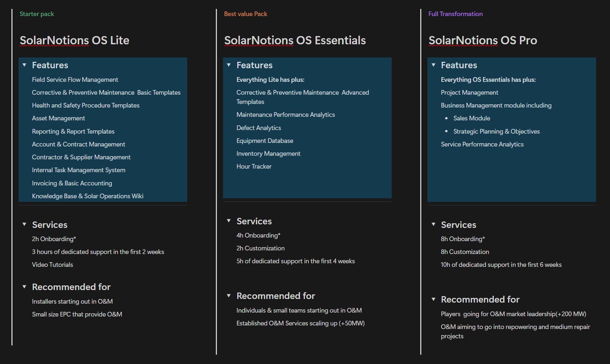
Task: Click Players going for O&M market leadership
Action: 514,314
